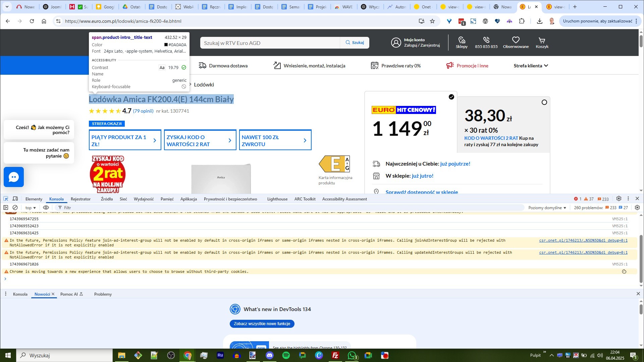Open the DevTools three-dot customize menu
This screenshot has height=362, width=644.
(x=628, y=199)
